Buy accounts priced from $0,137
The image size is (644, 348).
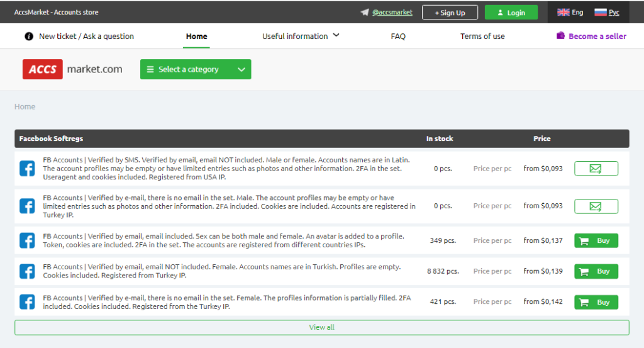pyautogui.click(x=596, y=241)
